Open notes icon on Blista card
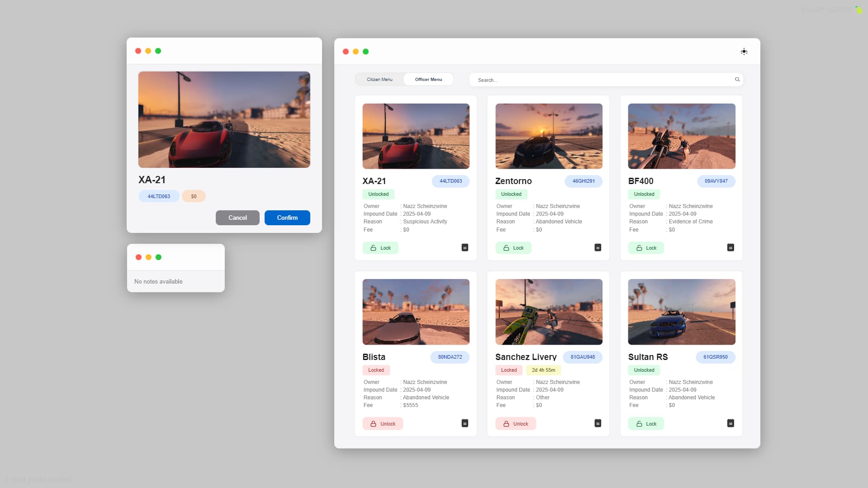The image size is (868, 488). tap(465, 423)
